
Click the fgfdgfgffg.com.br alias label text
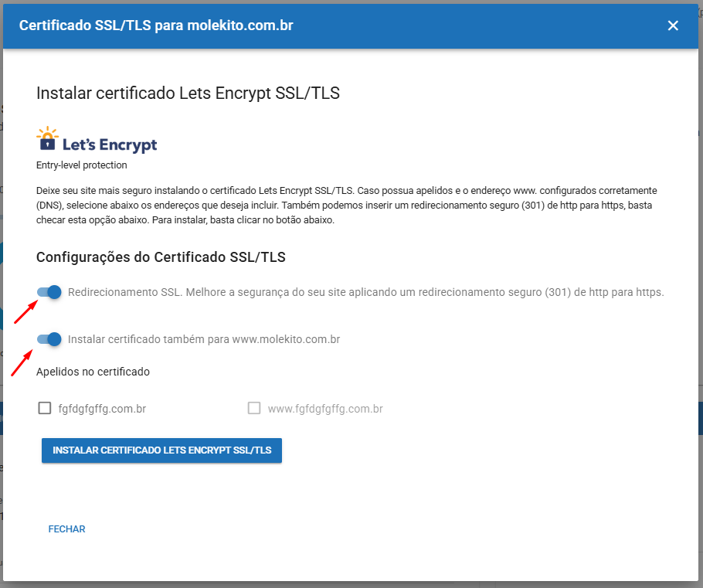[x=102, y=409]
